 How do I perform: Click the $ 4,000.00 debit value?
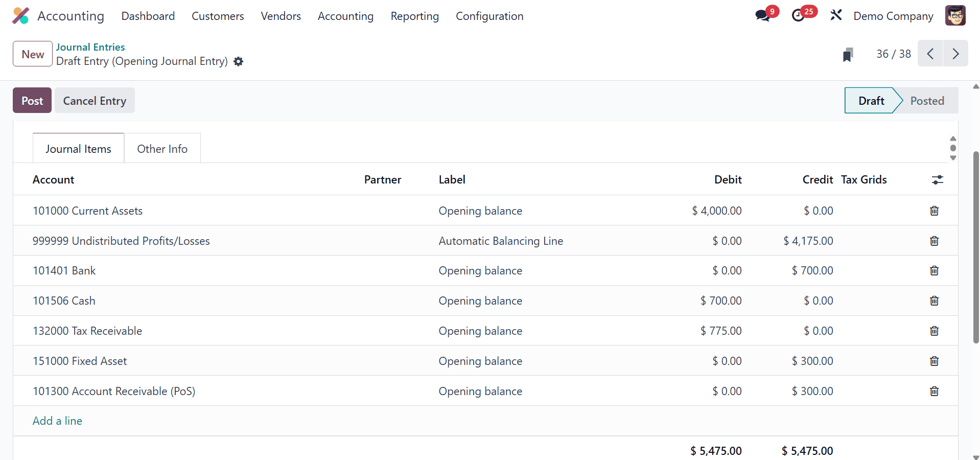(716, 211)
